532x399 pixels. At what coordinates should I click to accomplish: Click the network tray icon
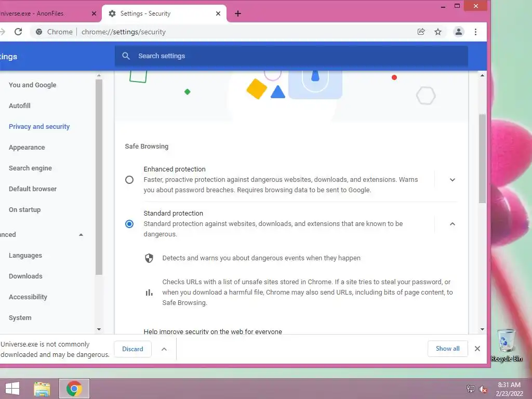click(x=471, y=389)
